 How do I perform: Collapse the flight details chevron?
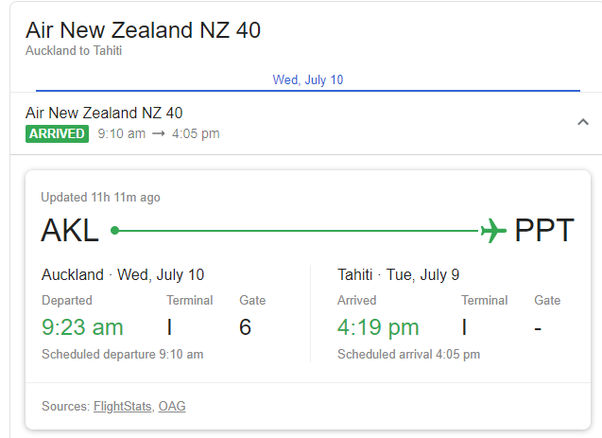(583, 122)
